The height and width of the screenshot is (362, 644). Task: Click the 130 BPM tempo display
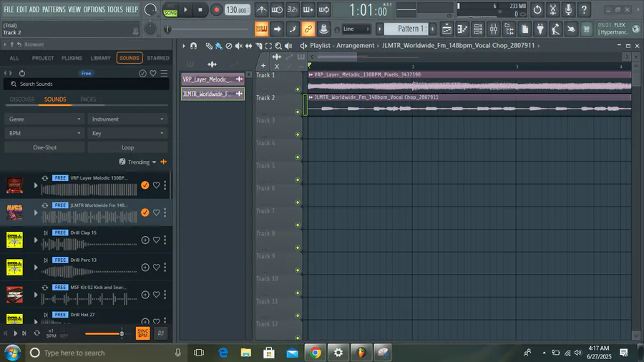(238, 10)
